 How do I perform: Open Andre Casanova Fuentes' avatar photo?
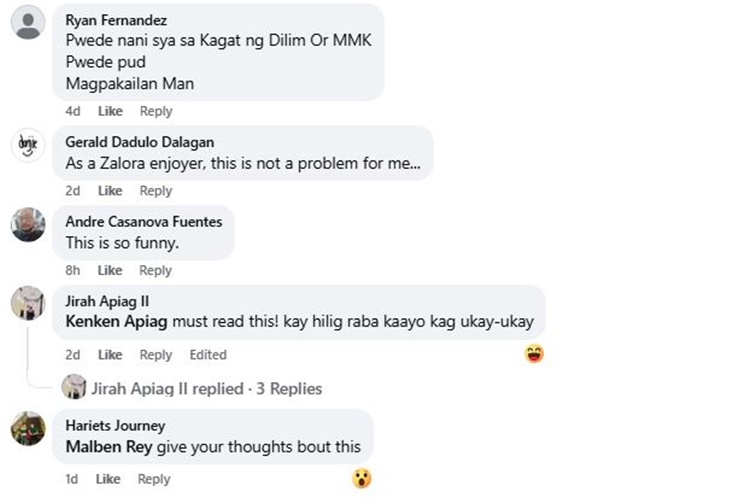point(28,224)
